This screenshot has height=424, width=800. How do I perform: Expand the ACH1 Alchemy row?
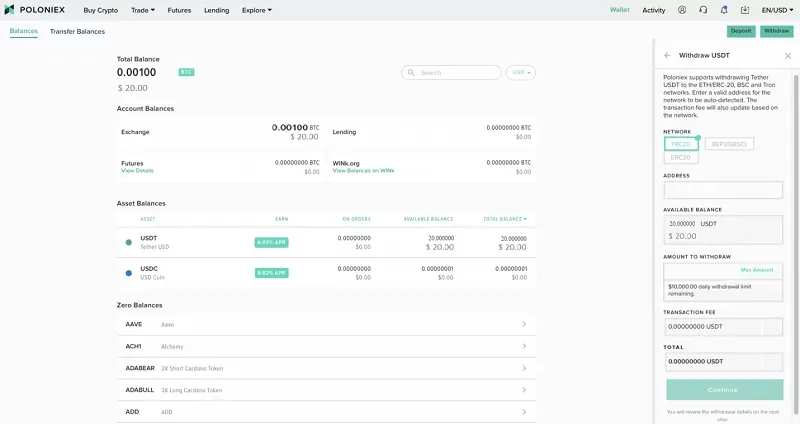326,346
